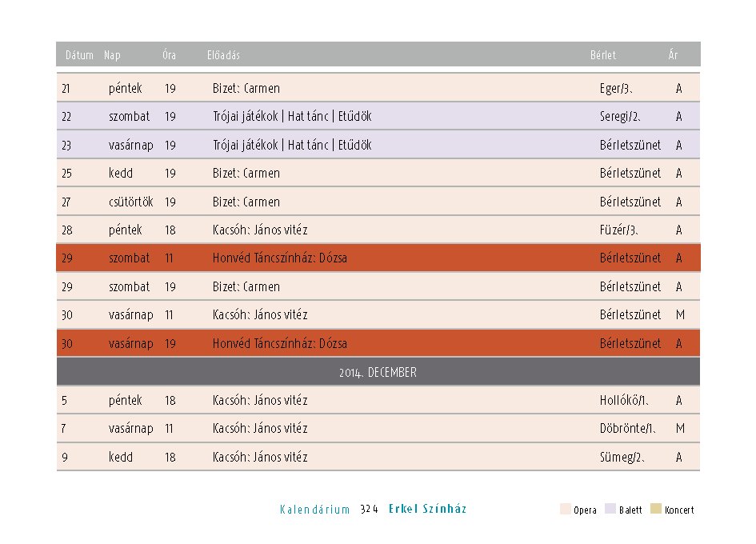Click the Bérlet column header
The image size is (756, 544).
(603, 55)
